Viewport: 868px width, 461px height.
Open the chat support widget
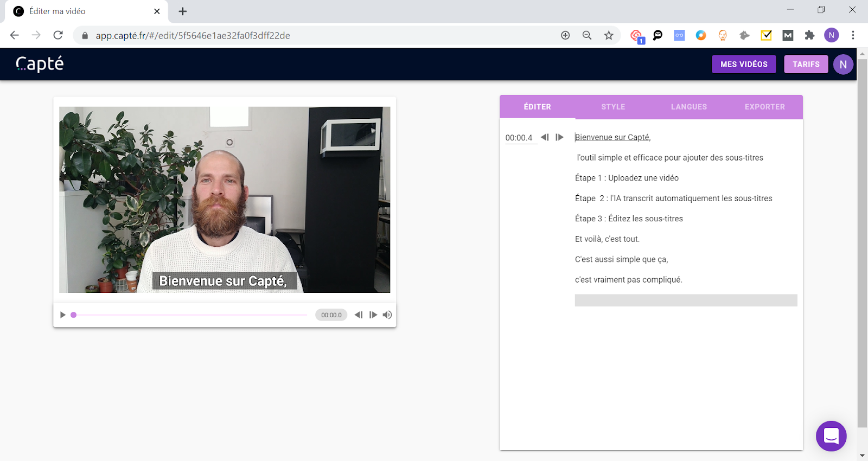tap(831, 436)
